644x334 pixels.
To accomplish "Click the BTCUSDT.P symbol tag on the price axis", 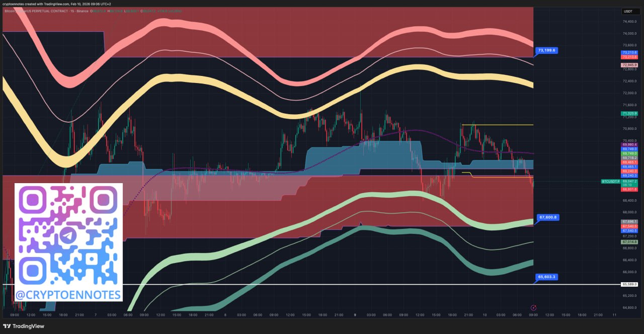I will click(x=611, y=181).
